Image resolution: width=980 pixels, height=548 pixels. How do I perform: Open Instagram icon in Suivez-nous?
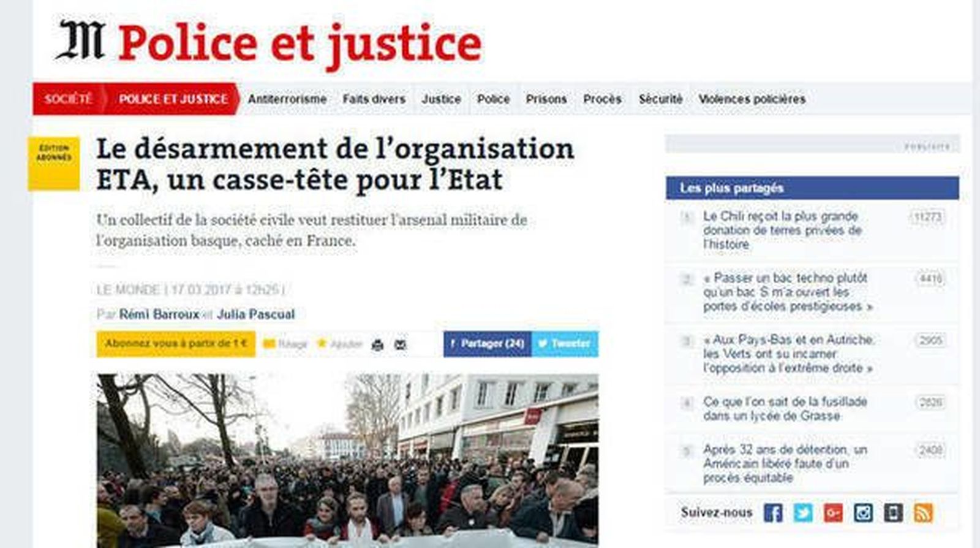point(863,512)
